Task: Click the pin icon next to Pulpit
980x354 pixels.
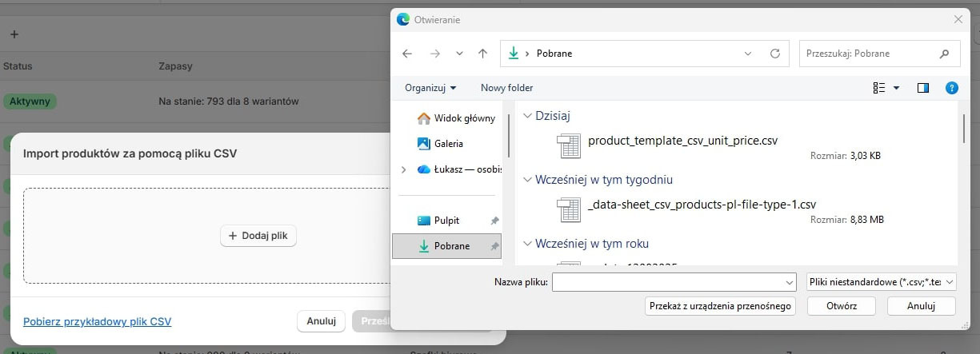Action: [494, 221]
